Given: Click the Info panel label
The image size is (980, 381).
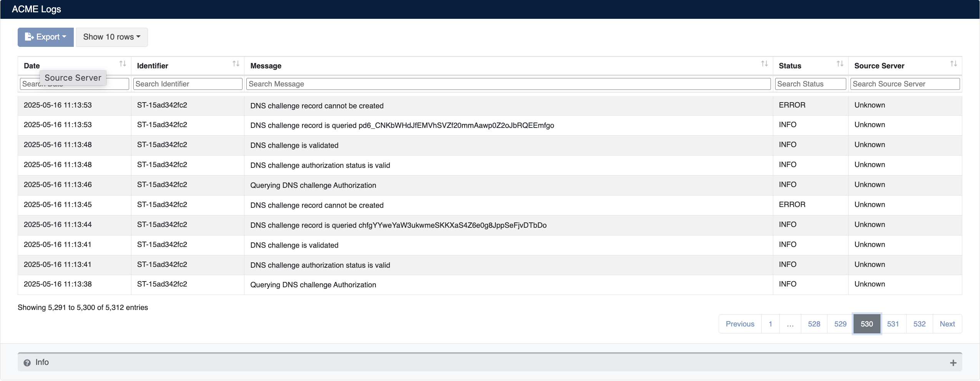Looking at the screenshot, I should [42, 362].
